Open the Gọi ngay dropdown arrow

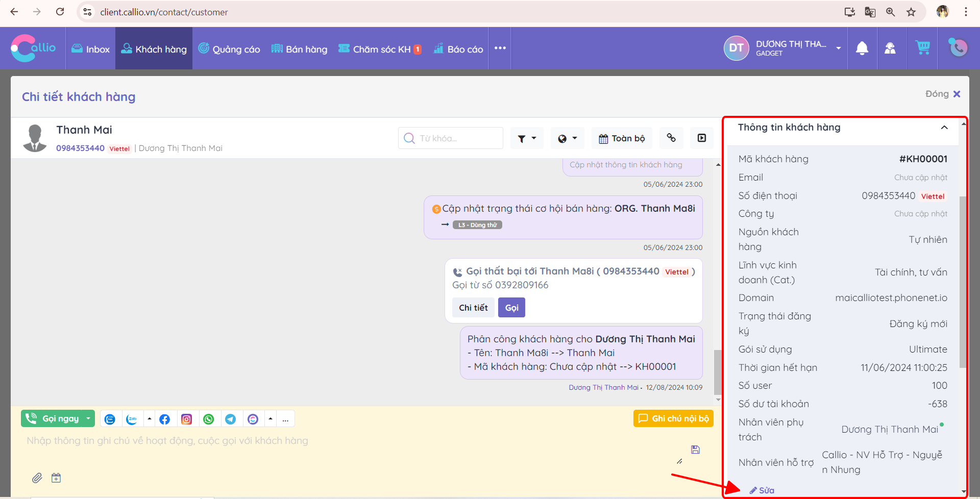[88, 418]
